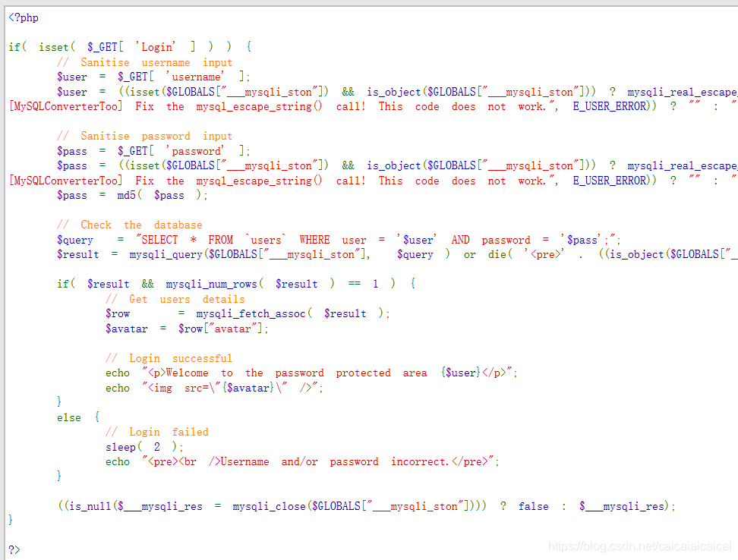Click is_null in the last statement

tap(90, 506)
